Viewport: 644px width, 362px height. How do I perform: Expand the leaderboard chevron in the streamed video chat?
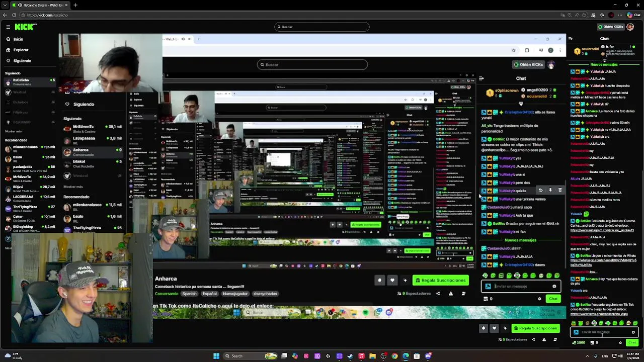[521, 104]
